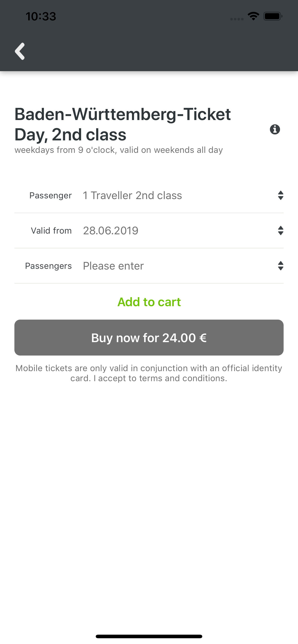Tap the Valid from label

[x=51, y=230]
